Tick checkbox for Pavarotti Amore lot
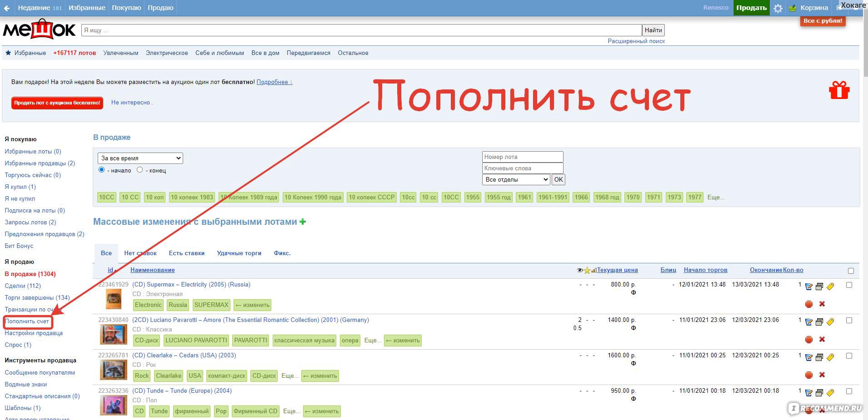Viewport: 868px width, 420px height. coord(849,321)
